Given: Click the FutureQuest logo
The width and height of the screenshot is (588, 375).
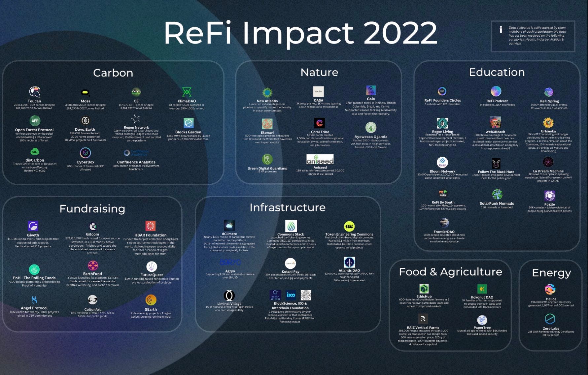Looking at the screenshot, I should [152, 266].
